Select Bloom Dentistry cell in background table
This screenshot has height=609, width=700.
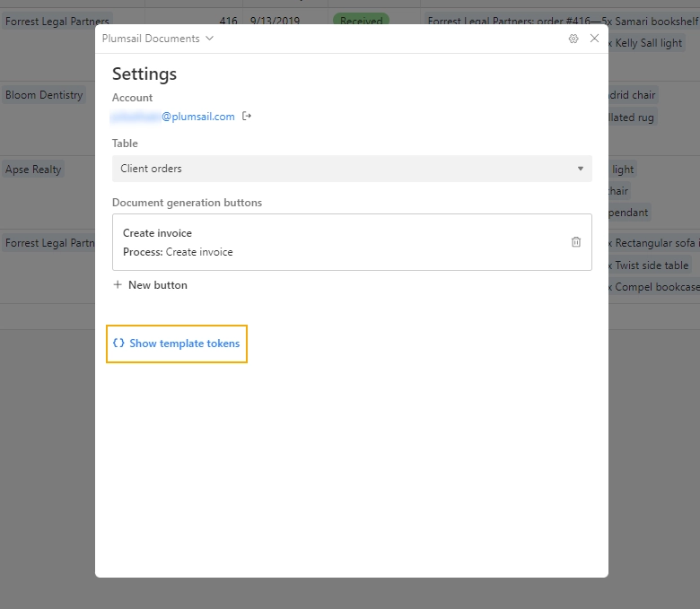pos(44,95)
